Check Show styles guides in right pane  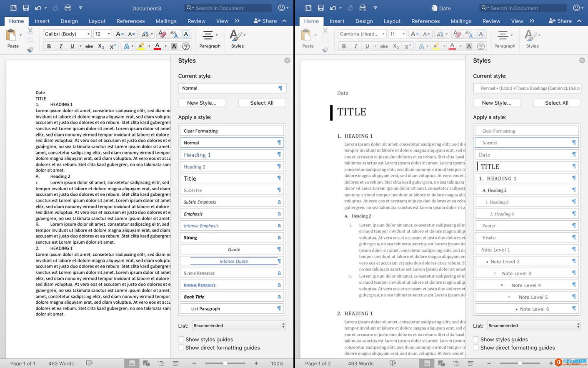click(476, 339)
